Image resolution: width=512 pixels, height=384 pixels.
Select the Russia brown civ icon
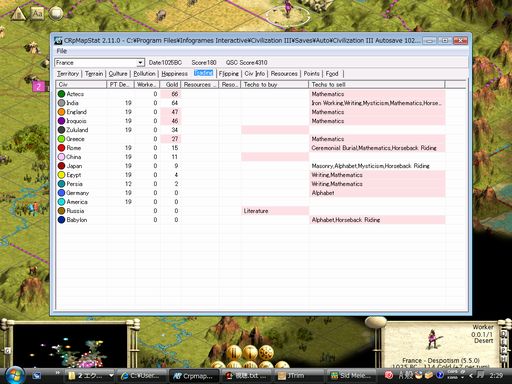pos(61,211)
